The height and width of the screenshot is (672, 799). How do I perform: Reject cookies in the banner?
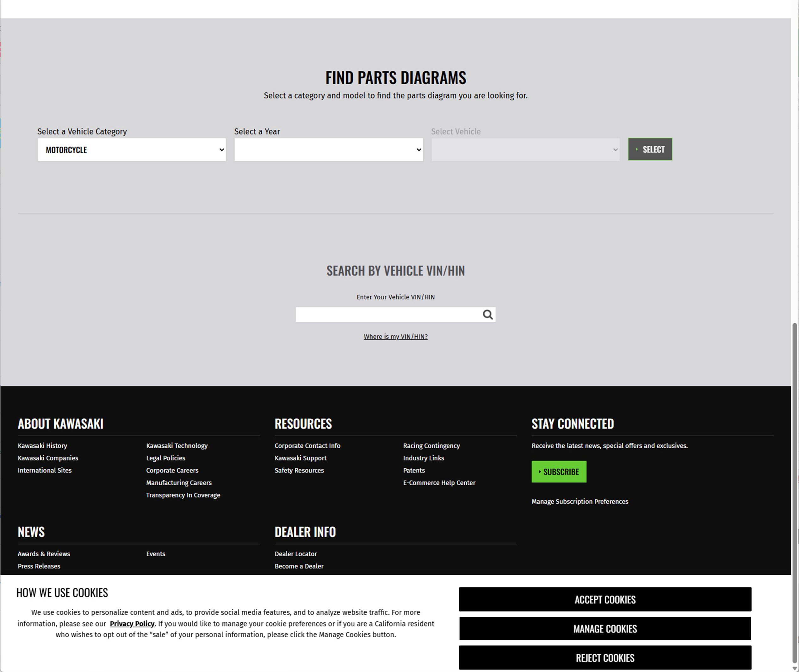(x=604, y=658)
